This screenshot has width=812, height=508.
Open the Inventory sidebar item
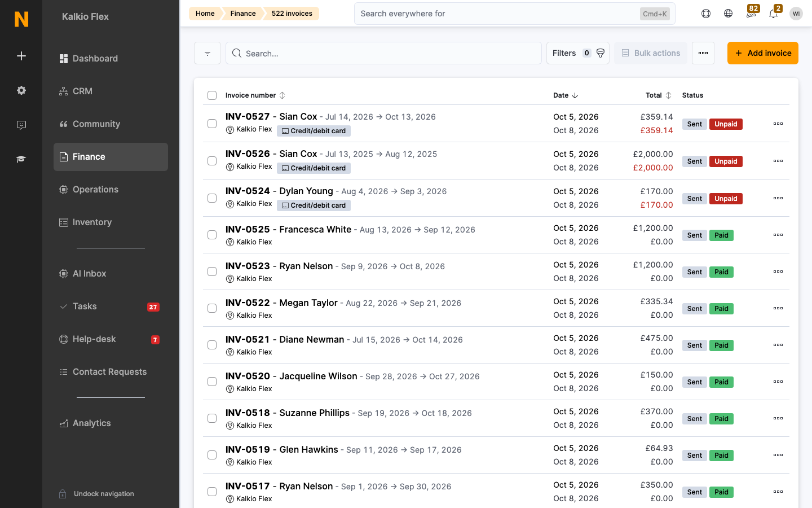pos(111,222)
